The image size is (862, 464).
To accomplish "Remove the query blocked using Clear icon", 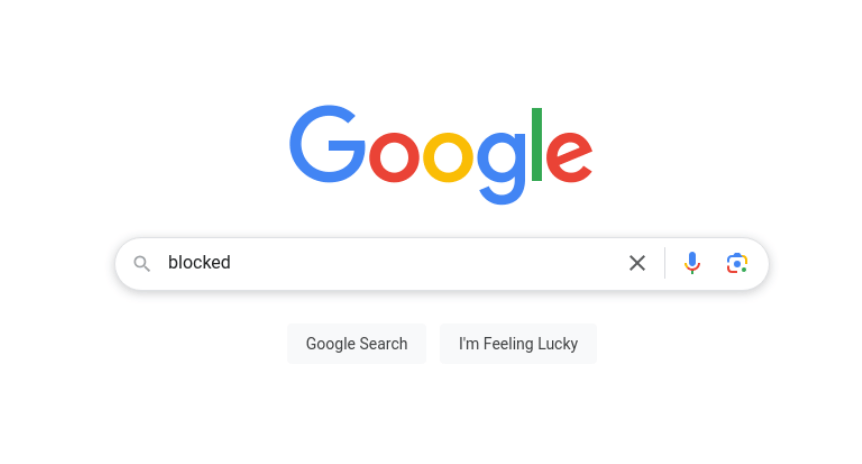I will click(637, 263).
